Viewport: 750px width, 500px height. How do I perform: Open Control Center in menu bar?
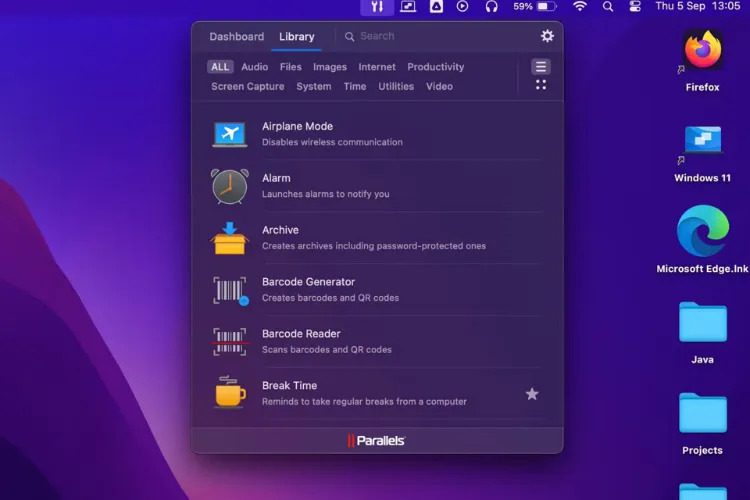[635, 7]
